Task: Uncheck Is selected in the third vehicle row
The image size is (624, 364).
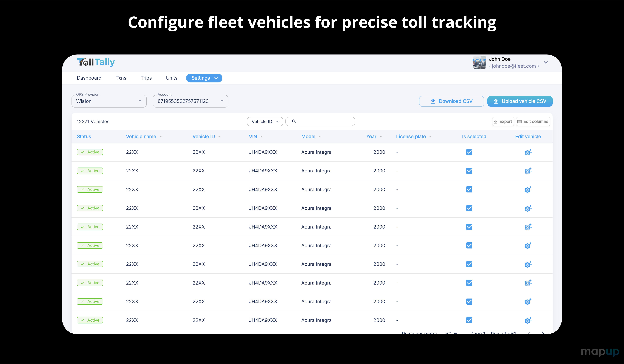Action: pyautogui.click(x=469, y=190)
